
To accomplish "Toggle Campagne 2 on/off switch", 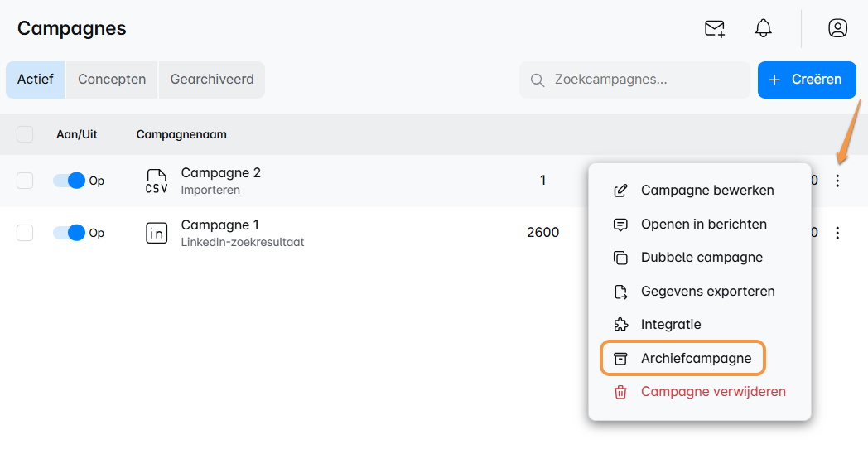I will (x=70, y=181).
